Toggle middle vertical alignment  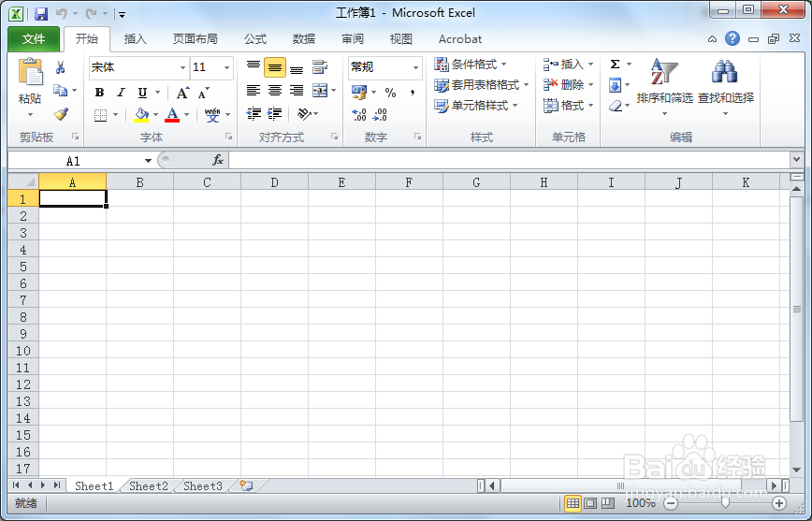tap(275, 67)
